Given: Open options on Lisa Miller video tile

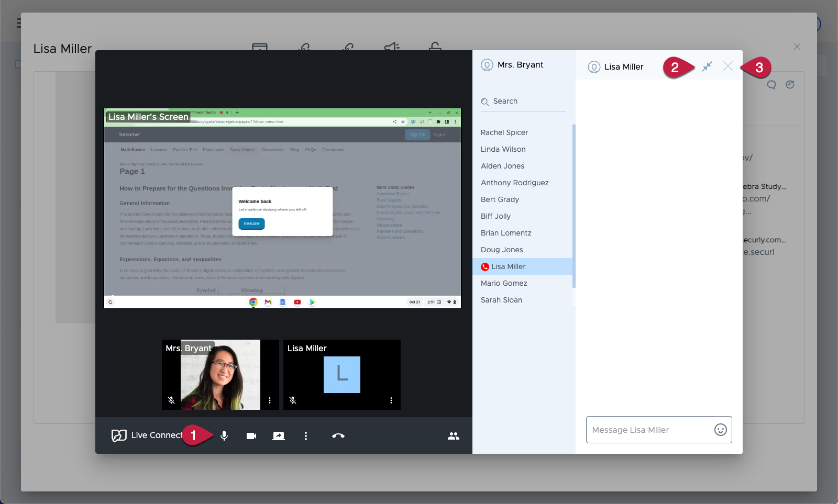Looking at the screenshot, I should (391, 400).
